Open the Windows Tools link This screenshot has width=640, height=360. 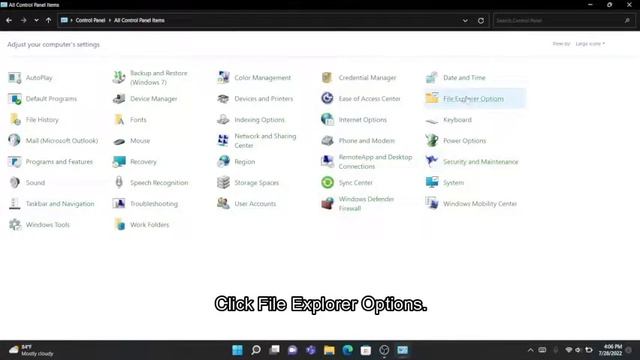pos(48,225)
